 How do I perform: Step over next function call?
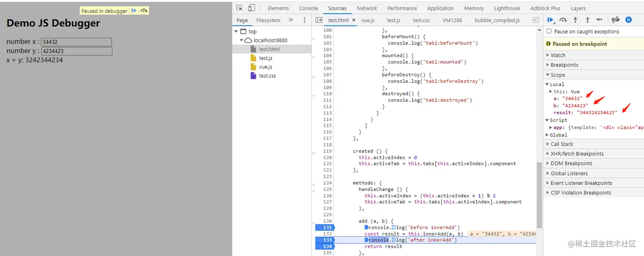(563, 20)
